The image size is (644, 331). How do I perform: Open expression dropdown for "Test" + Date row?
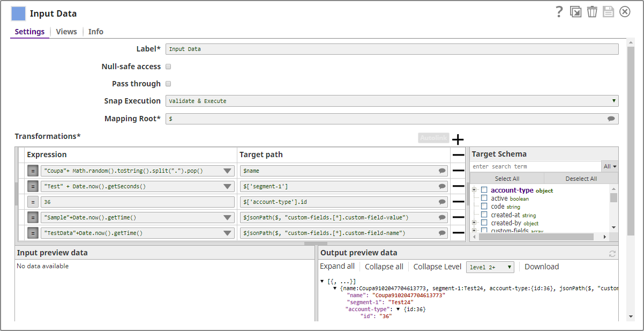(x=227, y=186)
